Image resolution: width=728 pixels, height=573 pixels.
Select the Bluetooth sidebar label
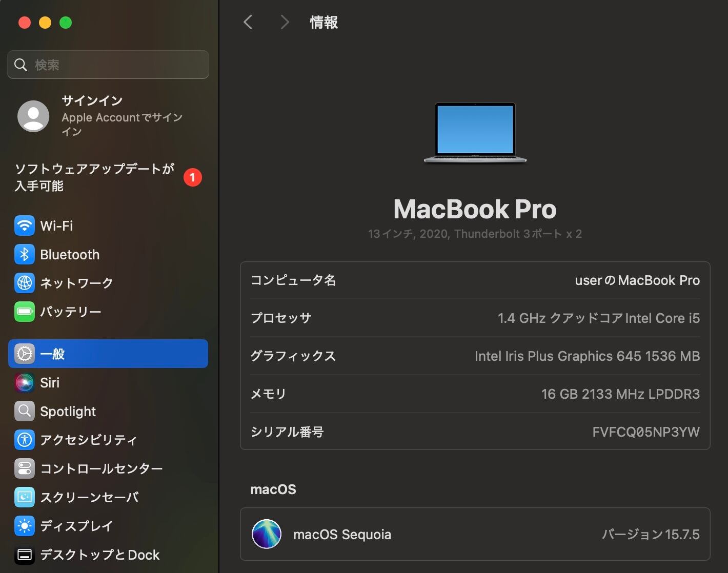pos(70,254)
